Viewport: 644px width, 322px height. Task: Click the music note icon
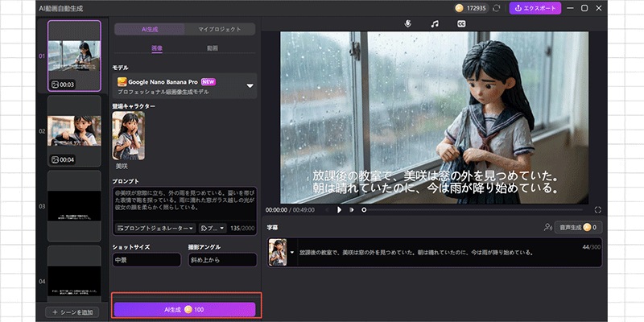[x=435, y=24]
